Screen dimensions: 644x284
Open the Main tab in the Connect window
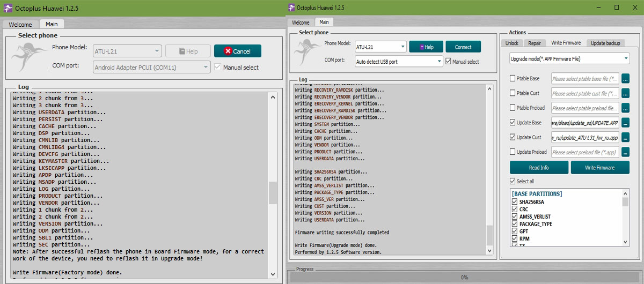[x=324, y=22]
